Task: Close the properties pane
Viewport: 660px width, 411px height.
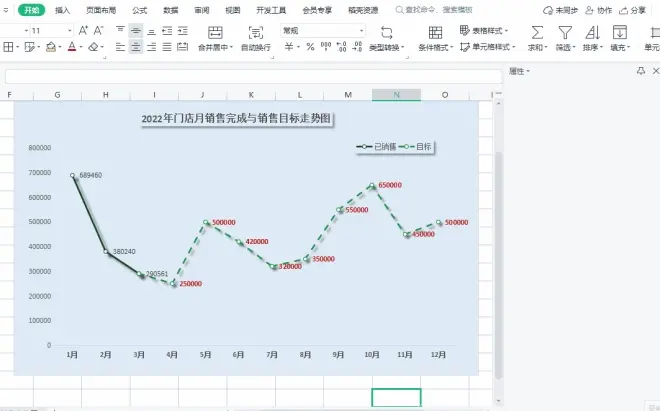Action: (656, 71)
